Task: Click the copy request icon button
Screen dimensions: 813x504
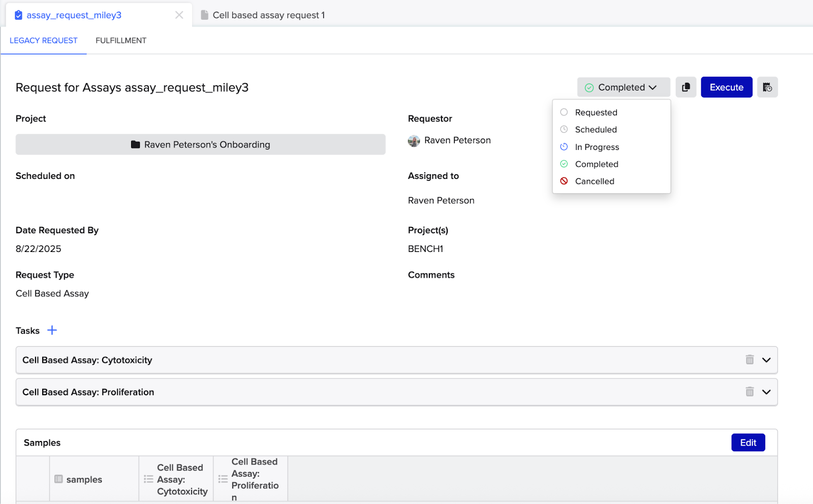Action: pyautogui.click(x=685, y=87)
